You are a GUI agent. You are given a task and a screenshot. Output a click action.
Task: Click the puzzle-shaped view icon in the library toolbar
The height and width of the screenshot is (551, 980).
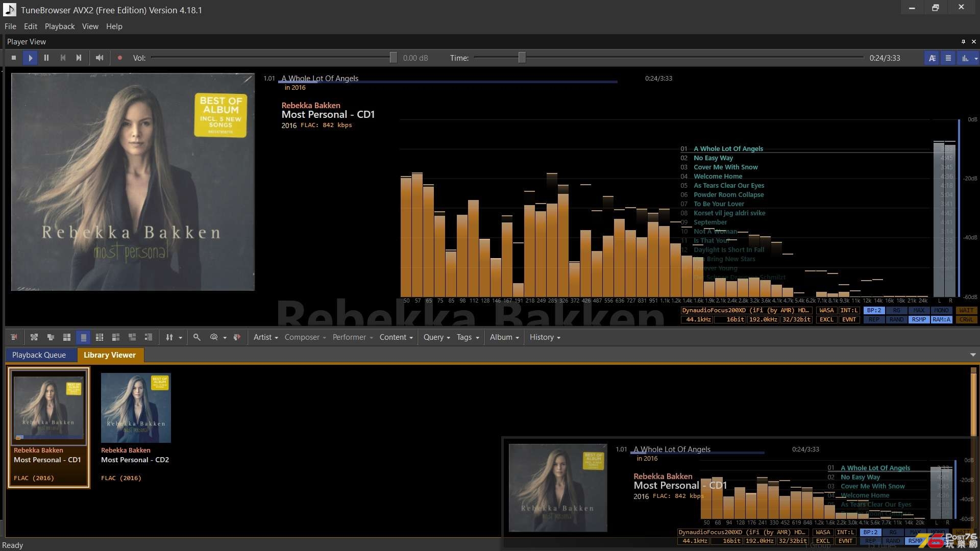click(34, 337)
